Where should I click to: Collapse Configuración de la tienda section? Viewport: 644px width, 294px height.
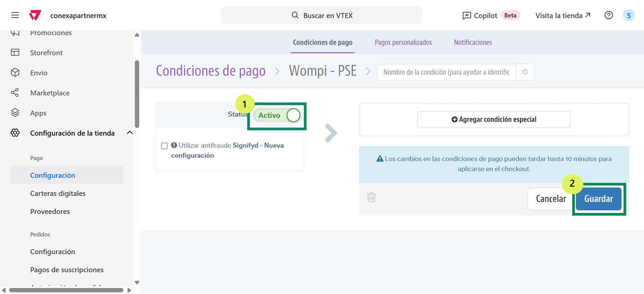[x=130, y=133]
